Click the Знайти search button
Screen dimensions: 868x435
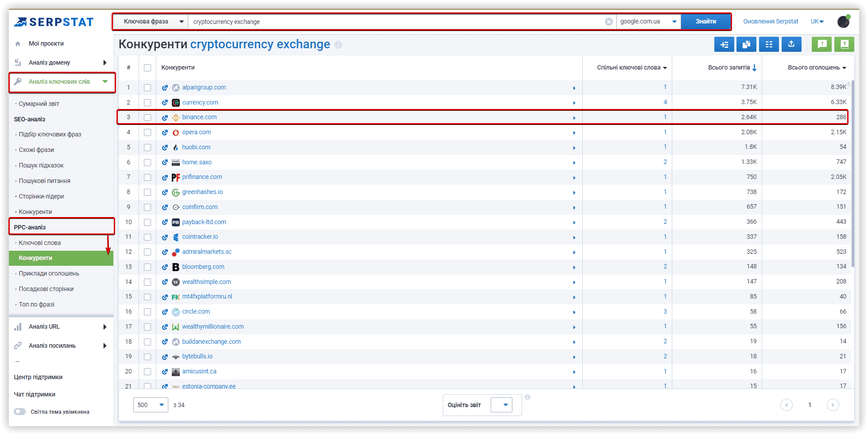coord(706,22)
